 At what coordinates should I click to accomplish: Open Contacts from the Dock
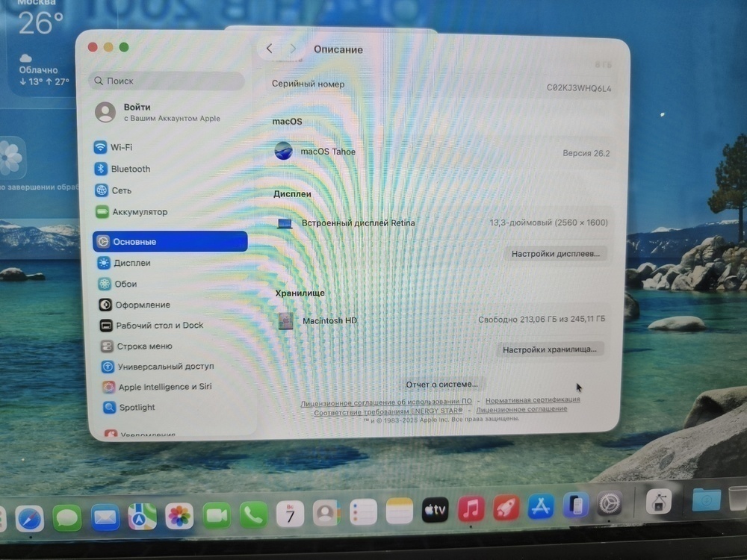[326, 513]
